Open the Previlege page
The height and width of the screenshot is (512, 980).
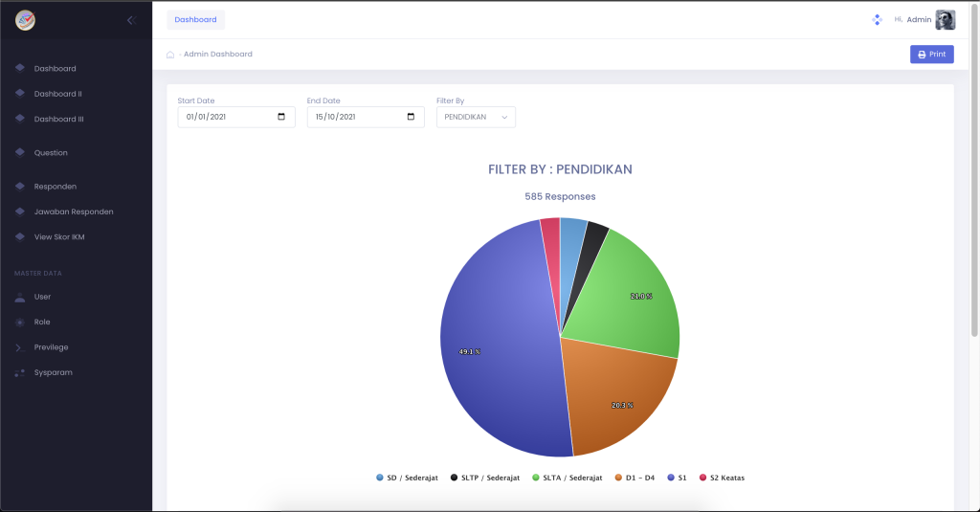[52, 347]
